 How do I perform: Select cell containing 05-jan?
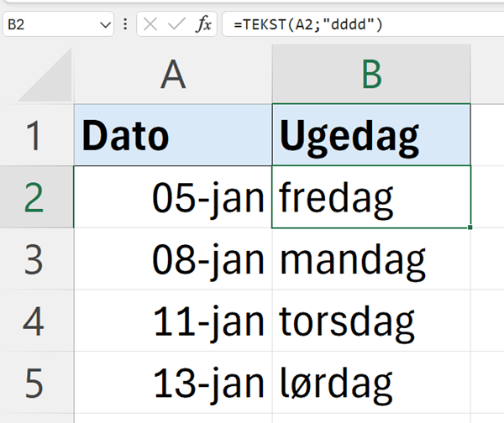pos(172,197)
